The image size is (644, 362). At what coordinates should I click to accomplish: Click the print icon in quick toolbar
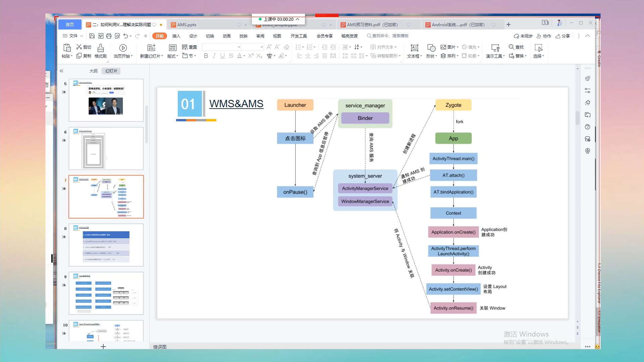(109, 36)
